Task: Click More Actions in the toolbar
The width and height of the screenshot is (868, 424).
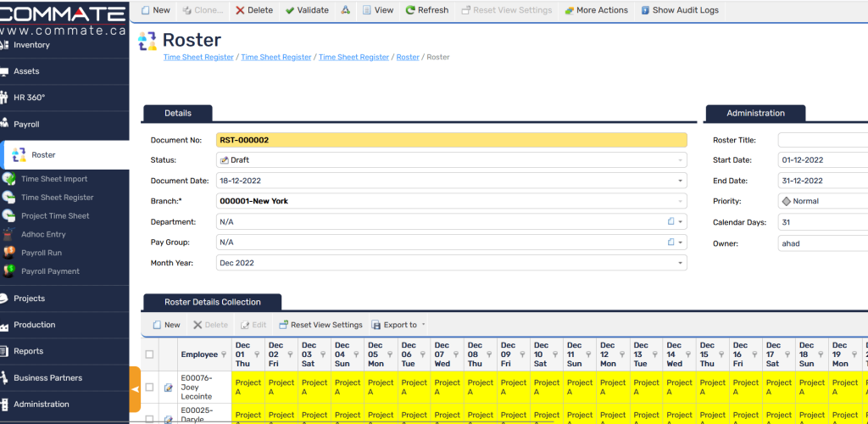Action: click(596, 10)
